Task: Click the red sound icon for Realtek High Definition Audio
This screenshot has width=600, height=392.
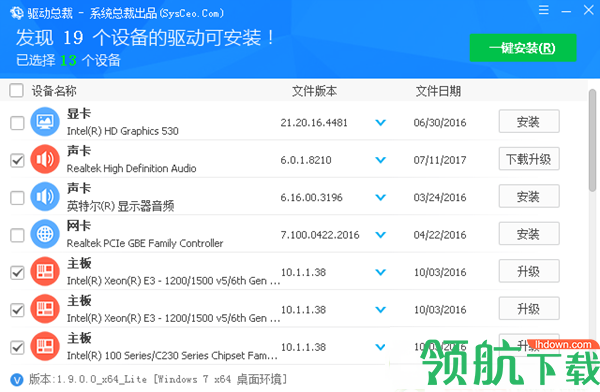Action: tap(45, 159)
